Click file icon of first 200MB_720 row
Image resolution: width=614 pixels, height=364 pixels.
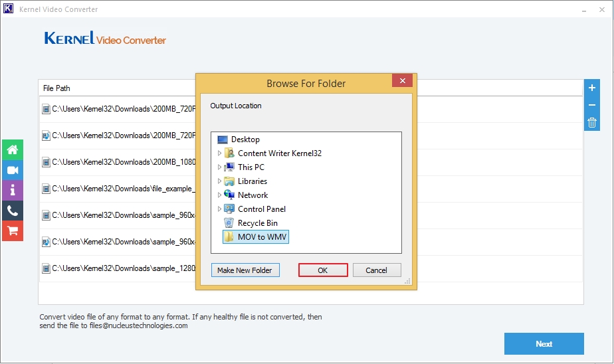click(x=47, y=109)
